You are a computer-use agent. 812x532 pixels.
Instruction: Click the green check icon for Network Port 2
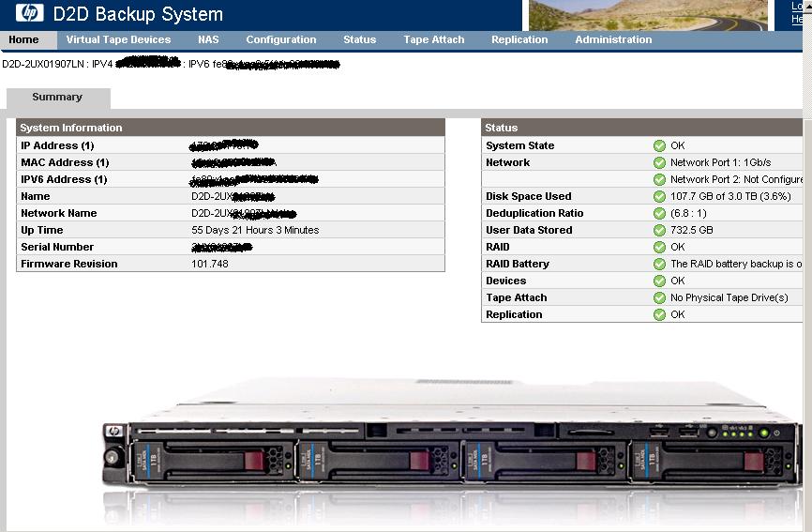pos(659,179)
